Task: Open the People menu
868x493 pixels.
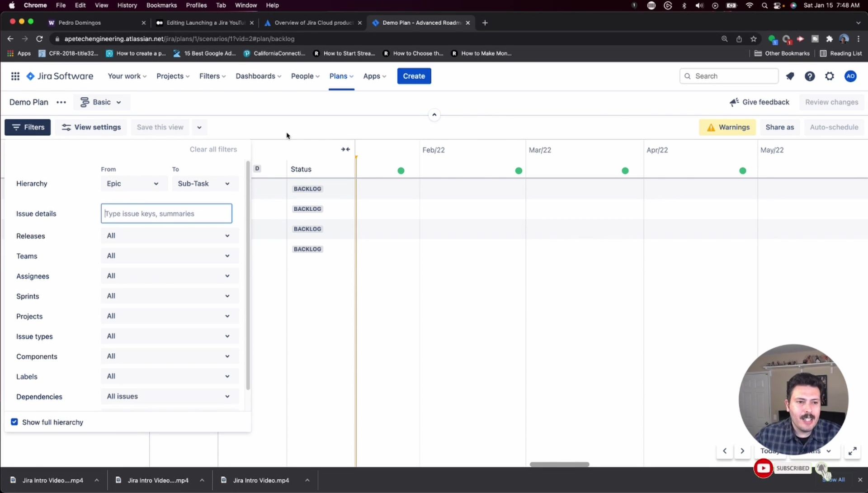Action: [x=305, y=76]
